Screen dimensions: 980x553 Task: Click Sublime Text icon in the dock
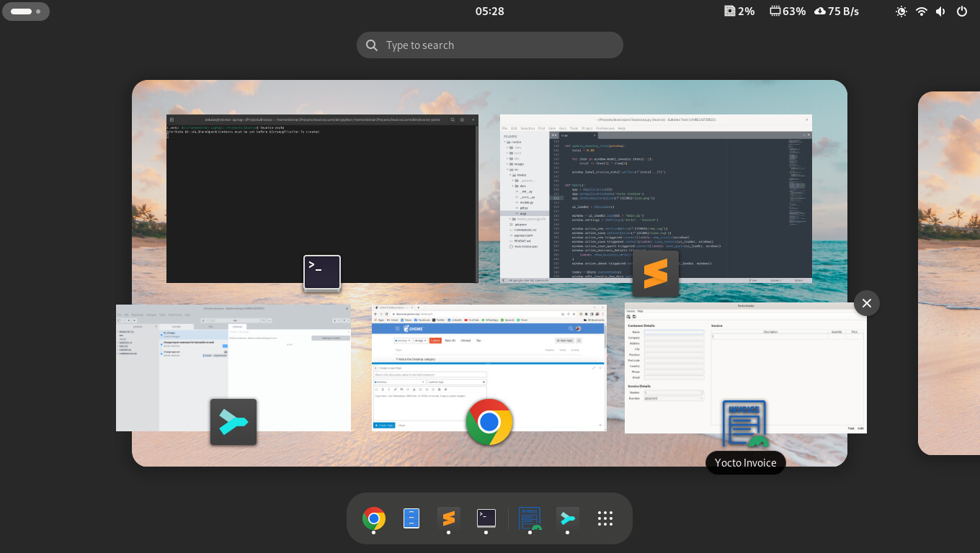pos(448,518)
